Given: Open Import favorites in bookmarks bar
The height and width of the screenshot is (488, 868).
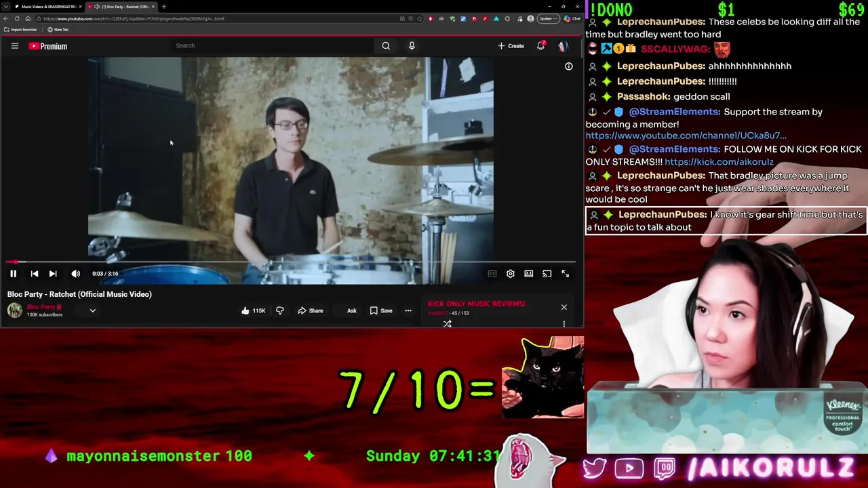Looking at the screenshot, I should click(20, 30).
